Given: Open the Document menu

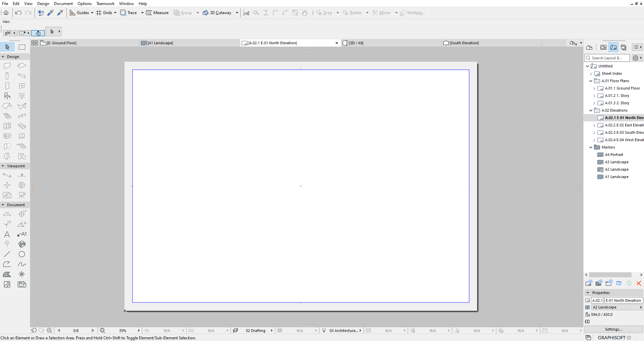Looking at the screenshot, I should pyautogui.click(x=63, y=3).
